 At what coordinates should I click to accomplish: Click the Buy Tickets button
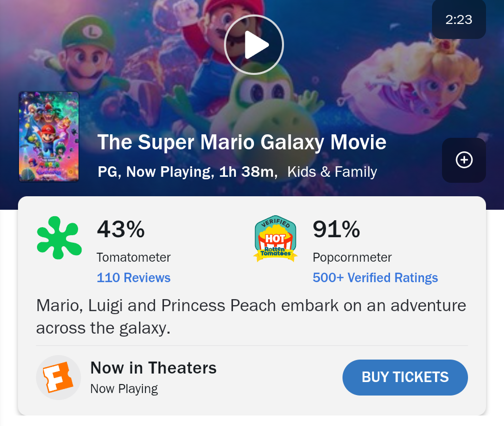click(405, 377)
